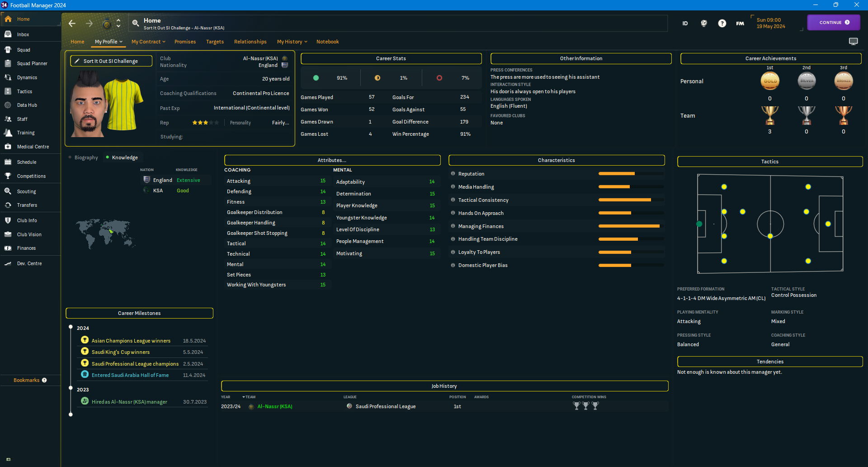
Task: Click the Bookmarks help icon
Action: point(44,381)
